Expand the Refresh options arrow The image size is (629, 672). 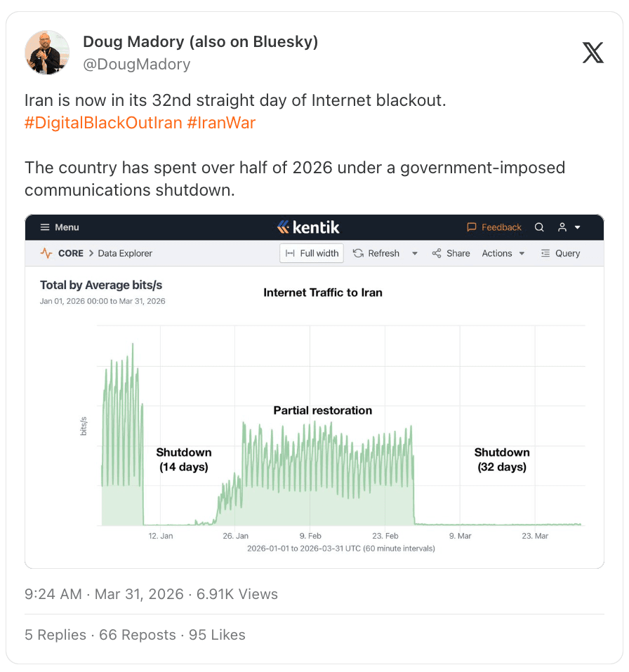click(415, 253)
